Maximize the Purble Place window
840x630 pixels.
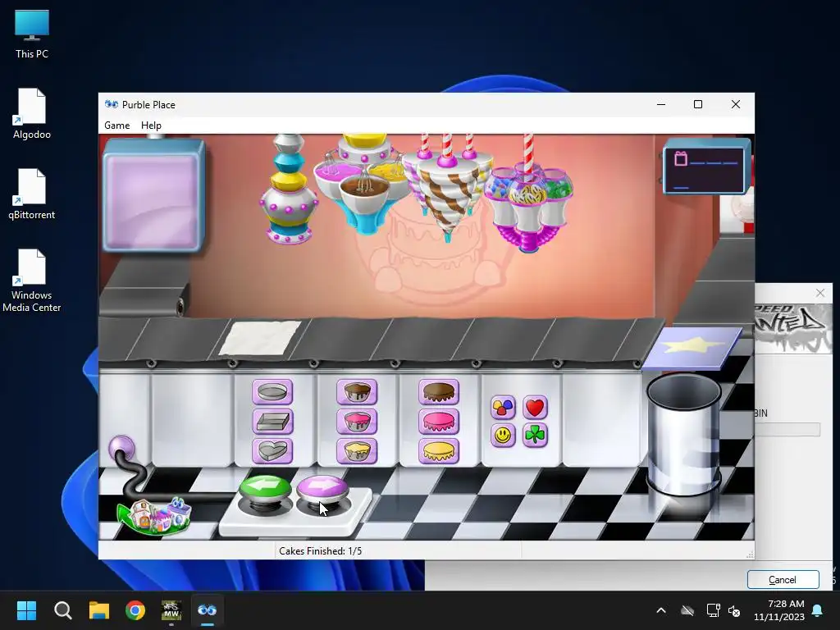tap(698, 104)
